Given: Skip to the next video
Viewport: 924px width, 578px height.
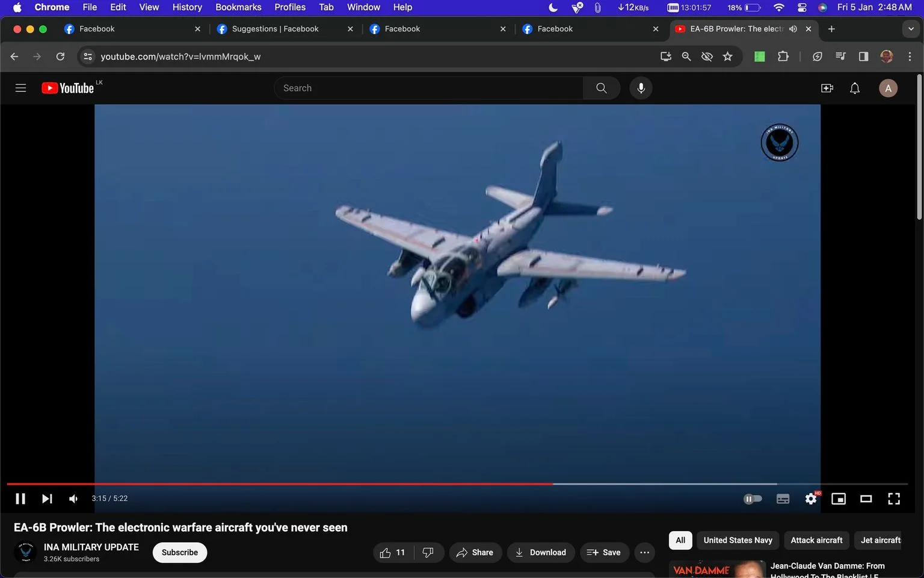Looking at the screenshot, I should tap(47, 499).
